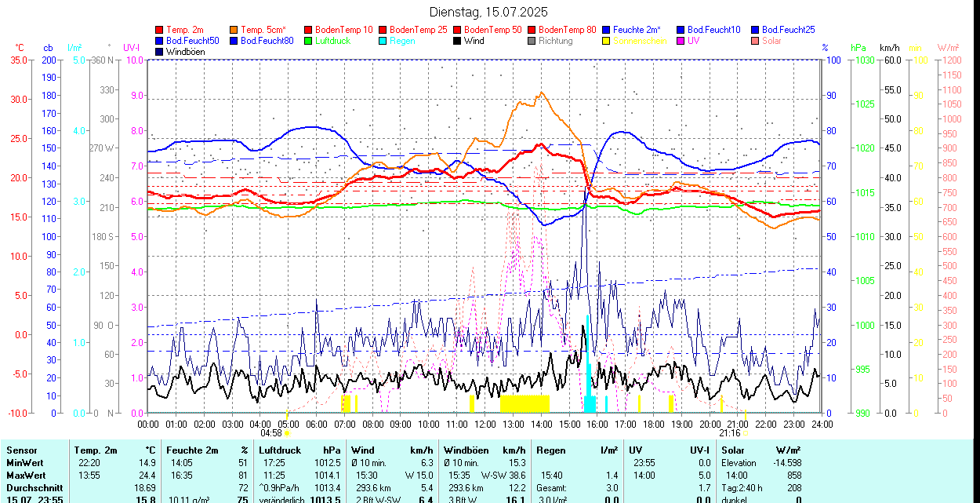Click the chart title Dienstag, 15.07.2025
This screenshot has height=503, width=980.
coord(489,12)
